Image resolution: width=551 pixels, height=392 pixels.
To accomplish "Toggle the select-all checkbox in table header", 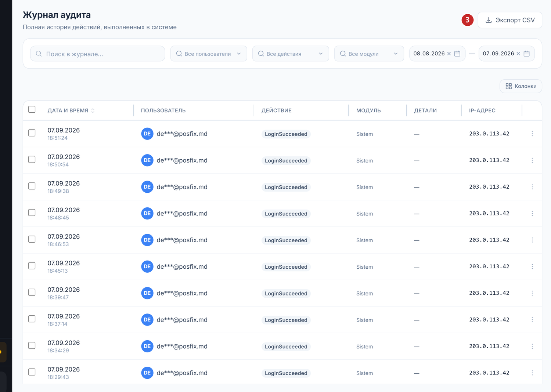I will point(32,109).
